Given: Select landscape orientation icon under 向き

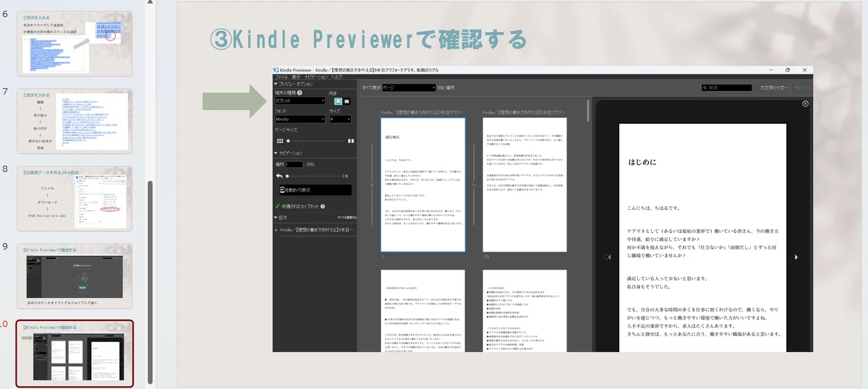Looking at the screenshot, I should [347, 101].
